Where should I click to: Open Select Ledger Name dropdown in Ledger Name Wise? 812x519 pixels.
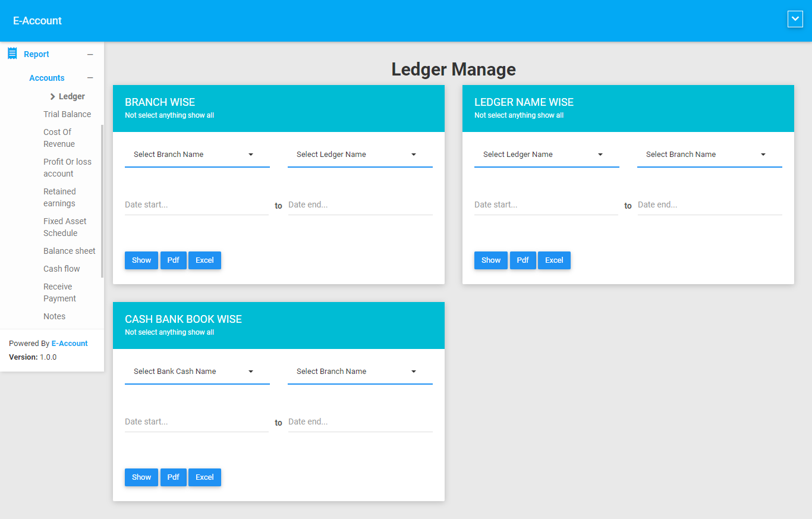pos(546,155)
